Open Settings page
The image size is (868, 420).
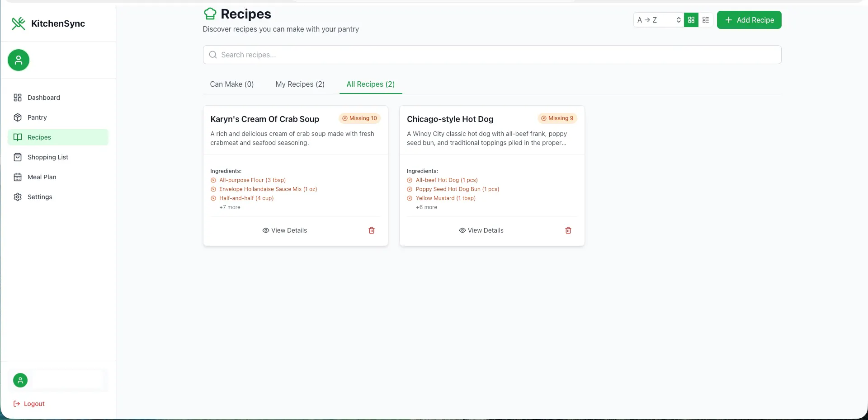point(58,197)
